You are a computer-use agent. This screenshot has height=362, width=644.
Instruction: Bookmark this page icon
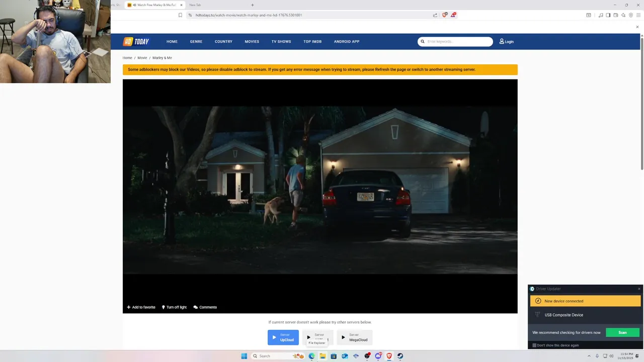pos(180,15)
